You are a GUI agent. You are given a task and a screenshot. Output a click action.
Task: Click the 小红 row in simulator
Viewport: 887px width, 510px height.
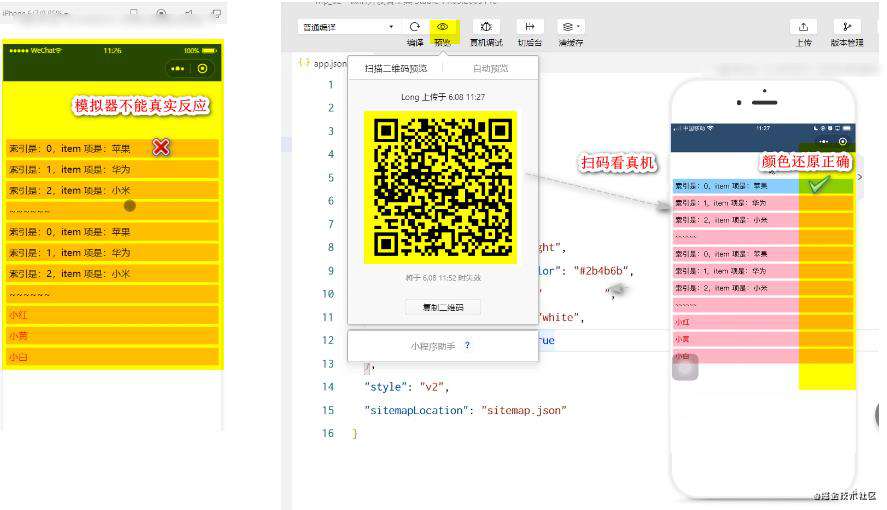[x=112, y=315]
